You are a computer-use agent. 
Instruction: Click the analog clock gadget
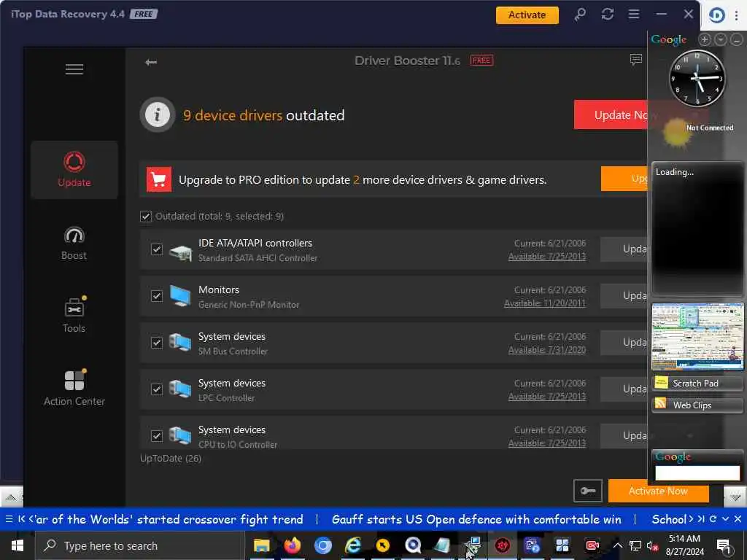[x=697, y=79]
